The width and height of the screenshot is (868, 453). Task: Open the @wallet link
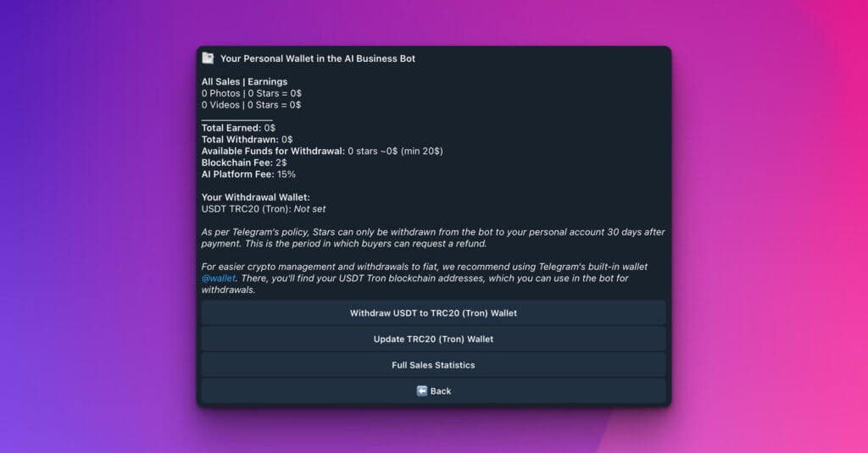(218, 278)
